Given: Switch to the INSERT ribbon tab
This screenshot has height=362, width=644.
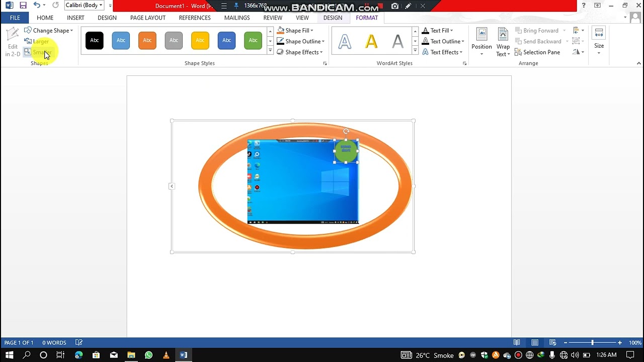Looking at the screenshot, I should click(x=75, y=18).
